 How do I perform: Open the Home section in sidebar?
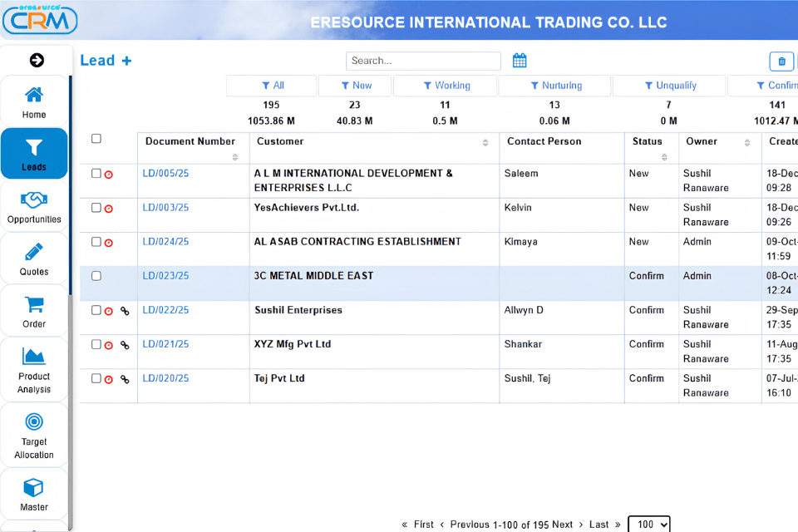[34, 102]
